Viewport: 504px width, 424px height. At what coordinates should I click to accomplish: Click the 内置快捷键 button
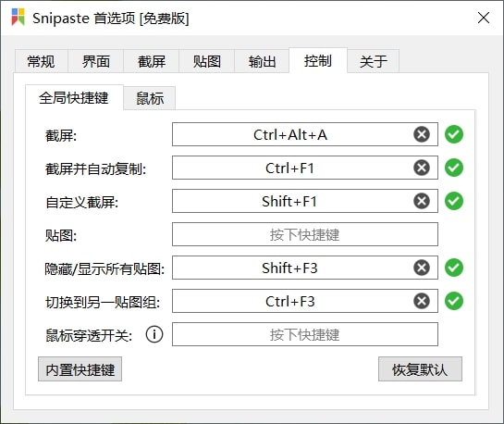point(80,369)
